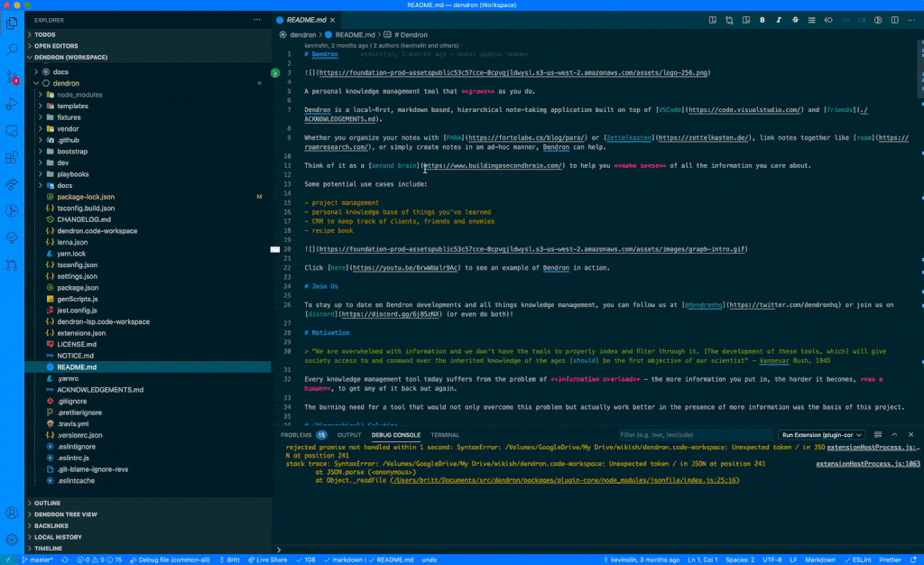This screenshot has height=565, width=924.
Task: Open Manage gear at activity bar bottom
Action: pos(12,539)
